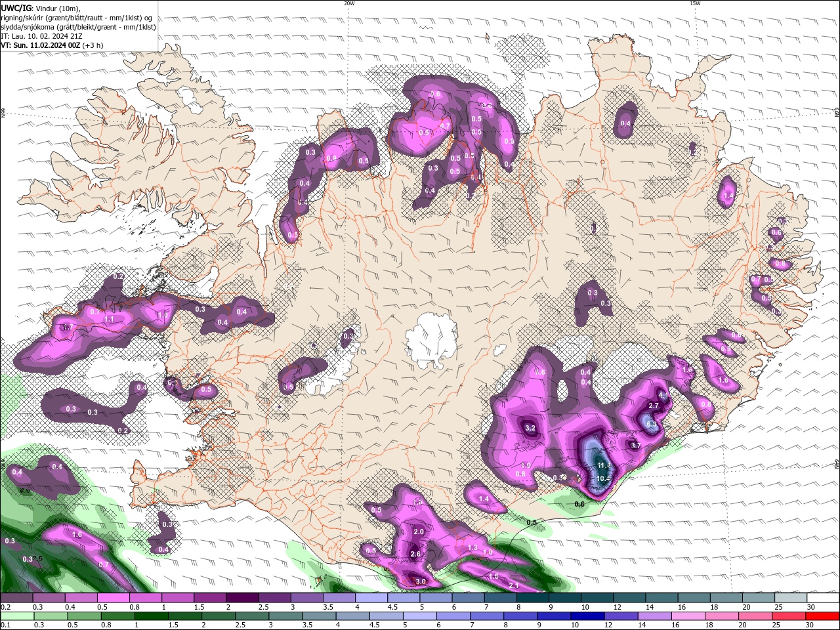Click the "0.2" label in the snow legend
Screen dimensions: 840x630
(5, 607)
